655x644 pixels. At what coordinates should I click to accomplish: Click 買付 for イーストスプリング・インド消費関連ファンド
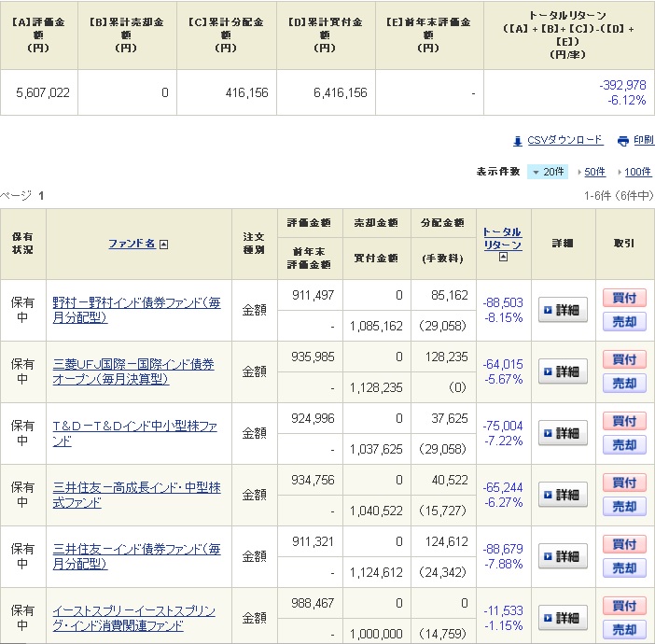(x=624, y=606)
